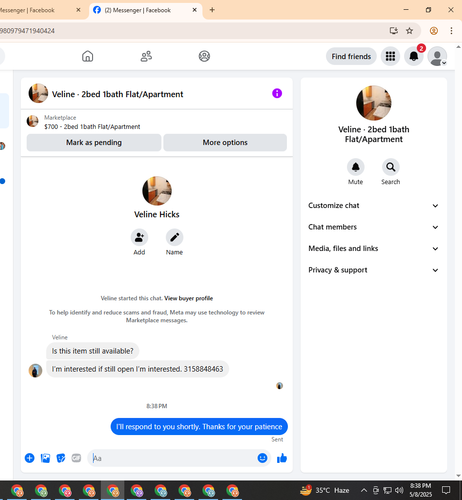
Task: Click the message containing 3158848463
Action: (137, 369)
